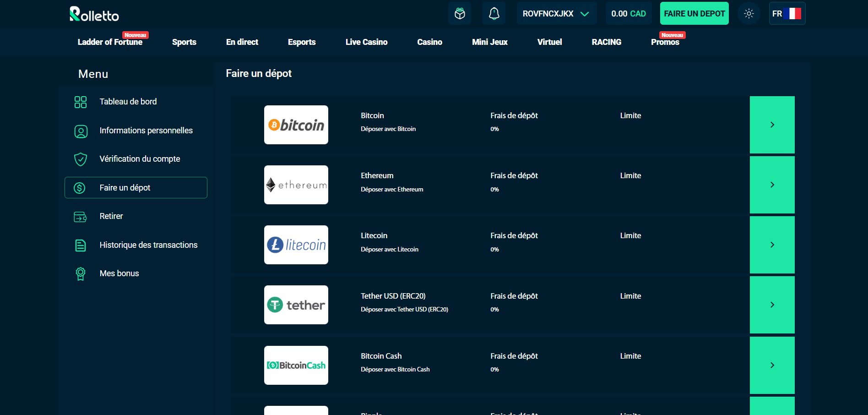The width and height of the screenshot is (868, 415).
Task: Open Ethereum deposit with green arrow
Action: tap(772, 185)
